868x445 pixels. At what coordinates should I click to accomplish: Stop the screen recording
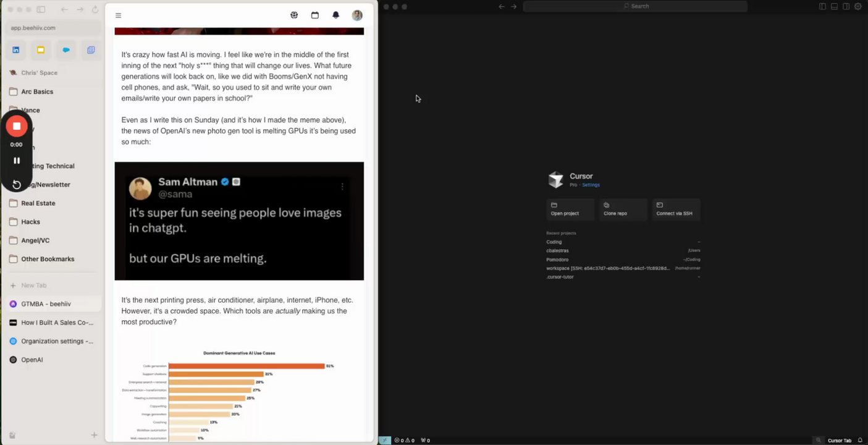pyautogui.click(x=17, y=126)
